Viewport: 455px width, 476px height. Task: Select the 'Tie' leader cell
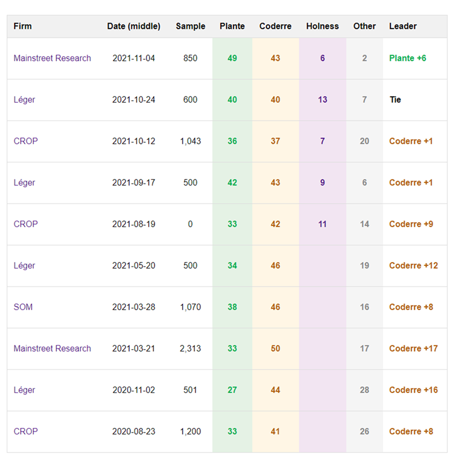(x=395, y=100)
